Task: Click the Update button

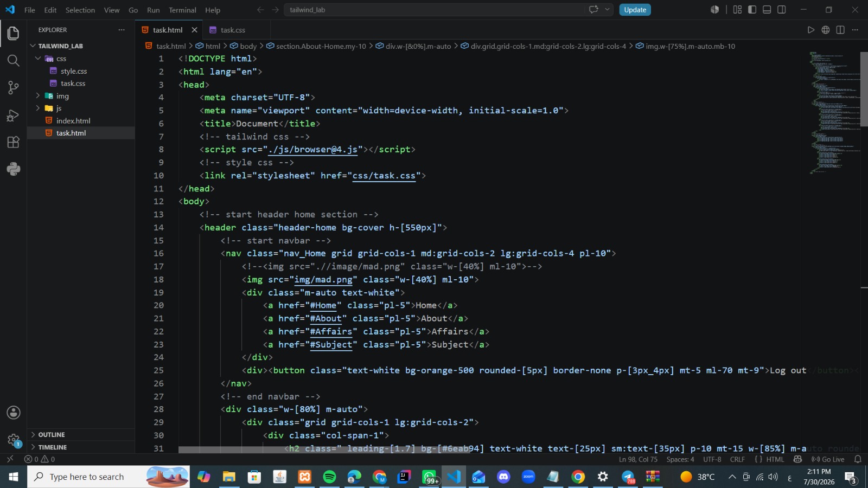Action: (635, 10)
